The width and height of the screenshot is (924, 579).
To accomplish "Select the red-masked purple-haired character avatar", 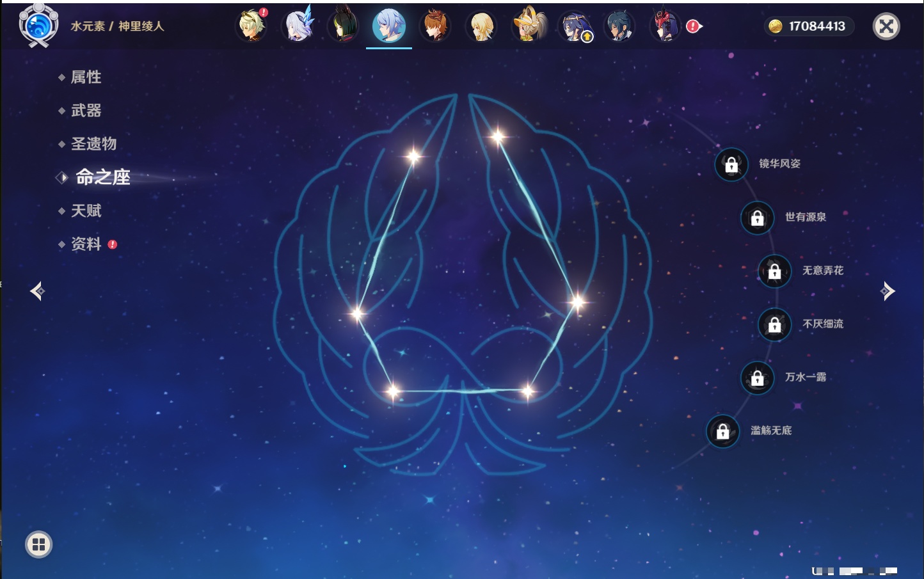I will coord(665,26).
